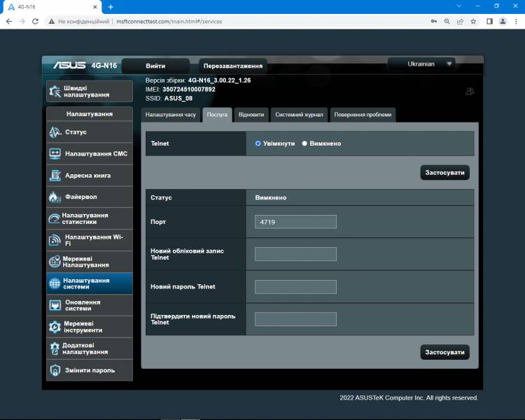Click the Адресна книга notebook icon
The width and height of the screenshot is (525, 420).
(x=55, y=176)
